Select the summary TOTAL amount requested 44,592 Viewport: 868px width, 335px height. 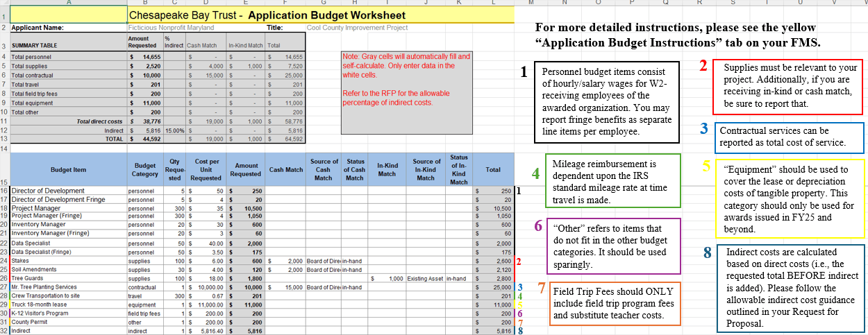(146, 139)
